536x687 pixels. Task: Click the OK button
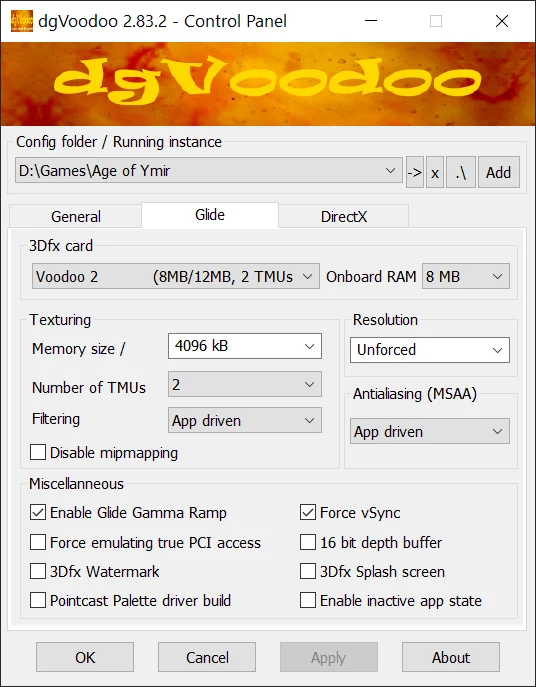(85, 657)
